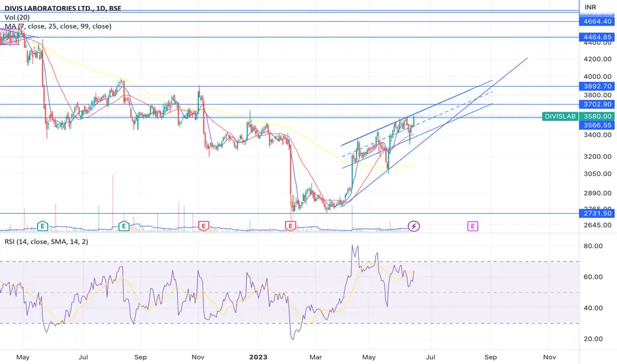Open the green E earnings marker in August 2022

click(x=124, y=226)
